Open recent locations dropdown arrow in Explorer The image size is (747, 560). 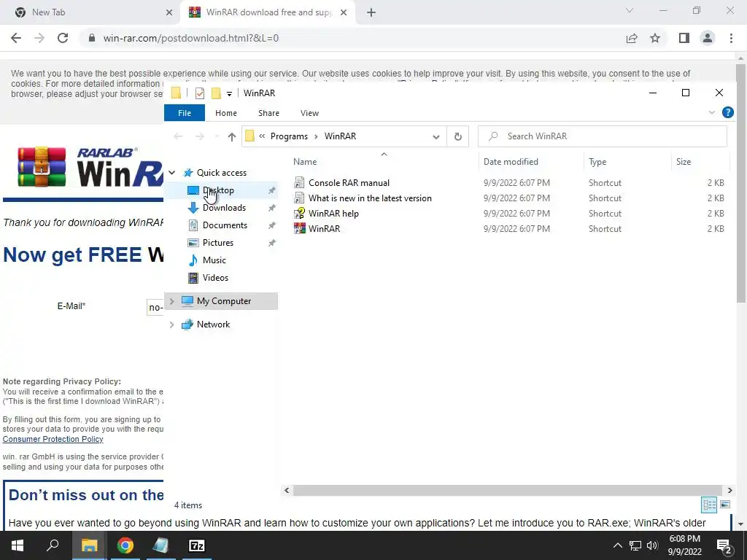217,136
